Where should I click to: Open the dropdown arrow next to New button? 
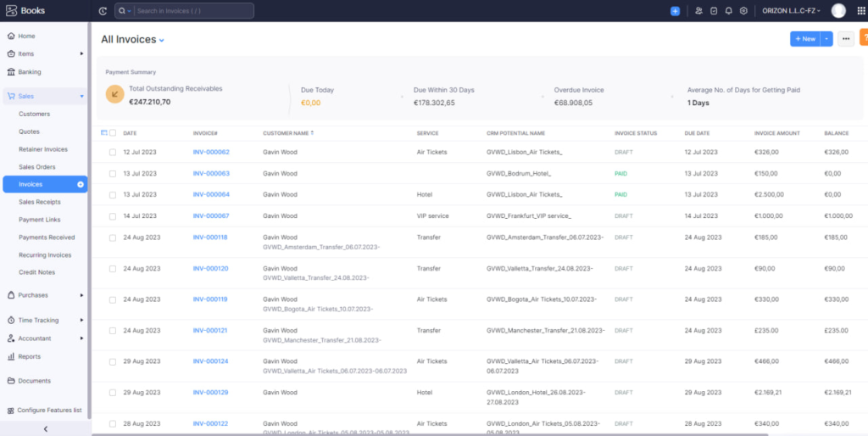tap(826, 39)
